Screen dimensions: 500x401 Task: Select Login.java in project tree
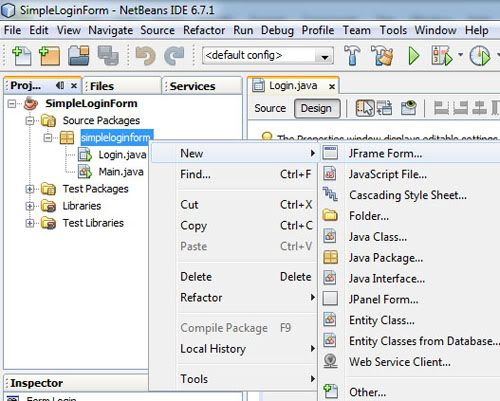pos(122,155)
